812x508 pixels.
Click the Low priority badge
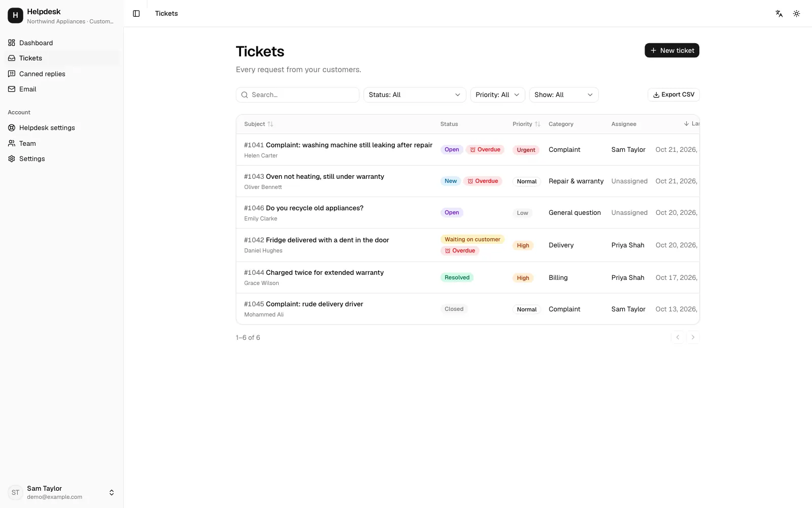pos(522,213)
